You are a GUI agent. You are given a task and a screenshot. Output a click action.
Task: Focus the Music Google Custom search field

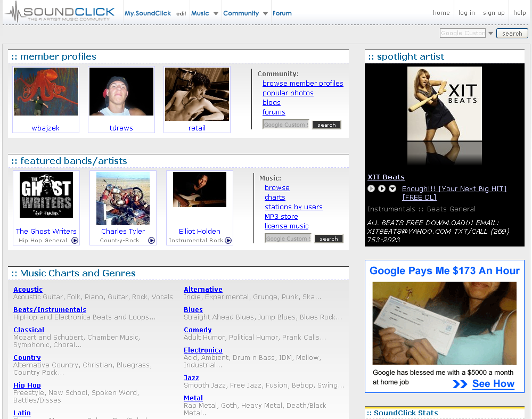coord(288,239)
